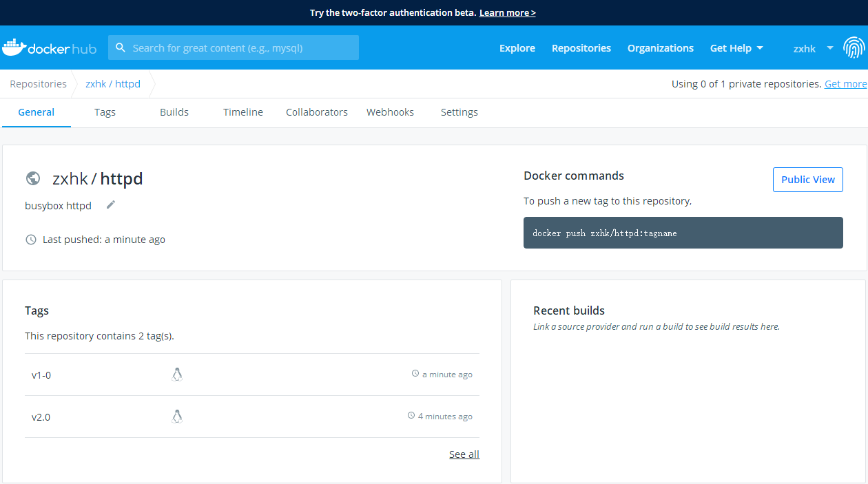
Task: Click 'Link a source provider' hint text
Action: pyautogui.click(x=657, y=326)
